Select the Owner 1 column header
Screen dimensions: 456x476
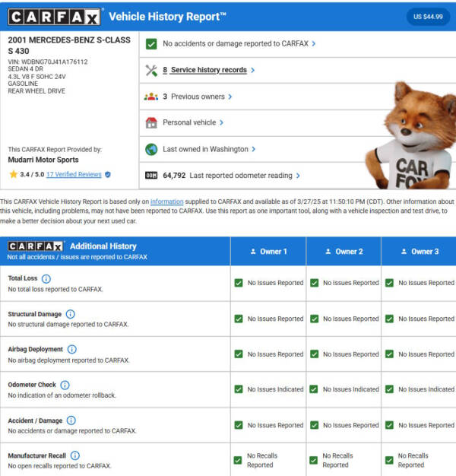tap(268, 252)
